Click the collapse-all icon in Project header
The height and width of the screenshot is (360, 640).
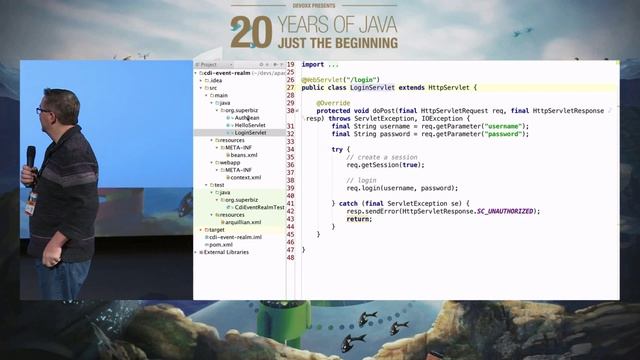[268, 64]
